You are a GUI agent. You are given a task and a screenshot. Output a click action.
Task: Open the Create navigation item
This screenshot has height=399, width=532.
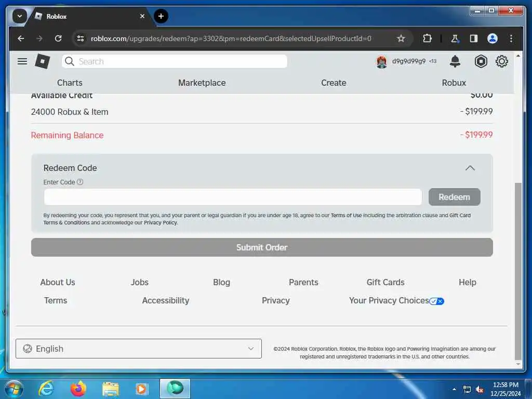coord(334,83)
